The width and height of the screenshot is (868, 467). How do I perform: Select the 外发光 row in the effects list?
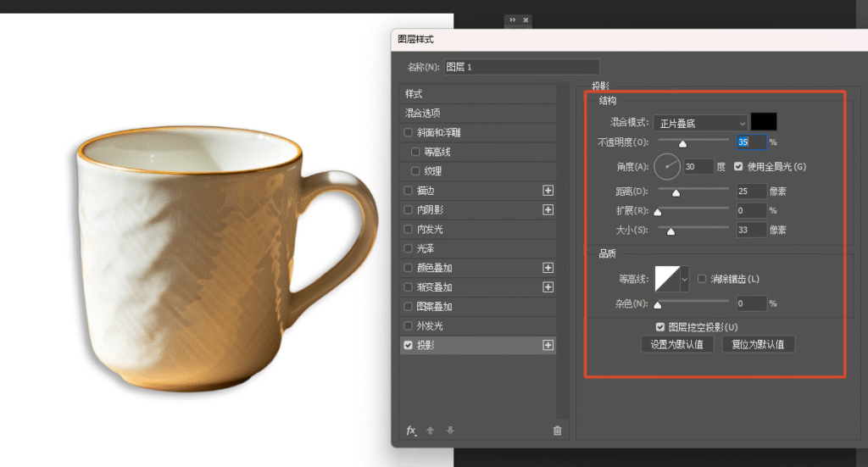[x=478, y=326]
